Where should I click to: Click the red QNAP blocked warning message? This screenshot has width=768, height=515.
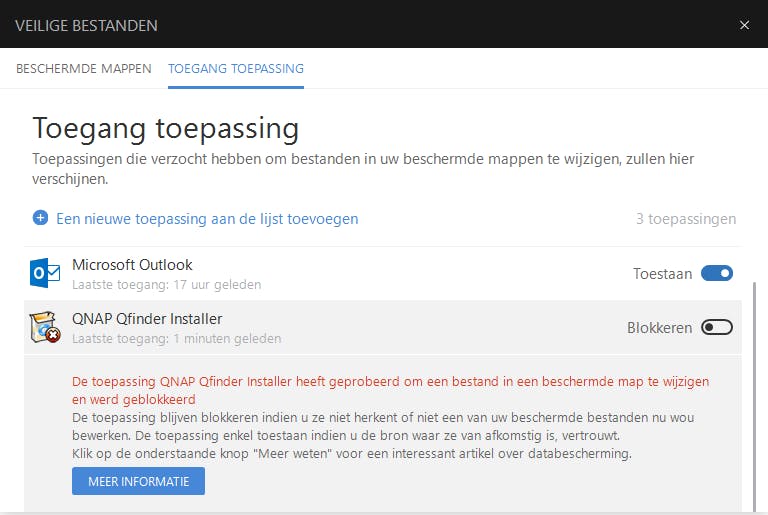coord(390,389)
